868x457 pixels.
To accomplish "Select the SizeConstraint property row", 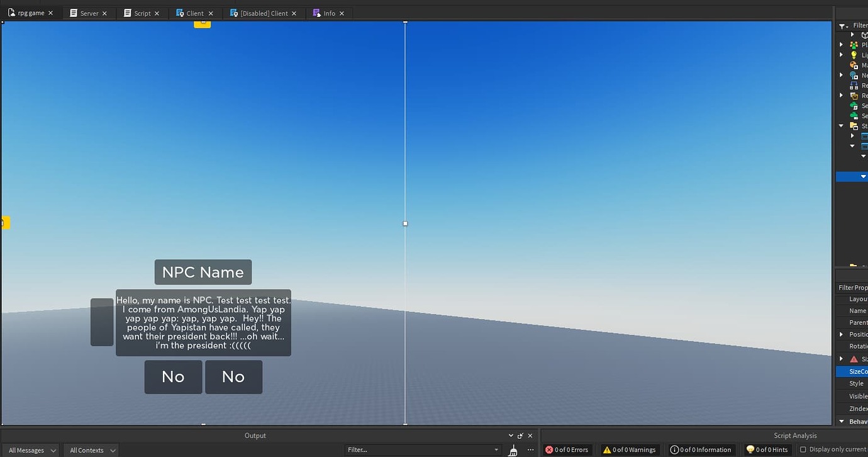I will [857, 371].
